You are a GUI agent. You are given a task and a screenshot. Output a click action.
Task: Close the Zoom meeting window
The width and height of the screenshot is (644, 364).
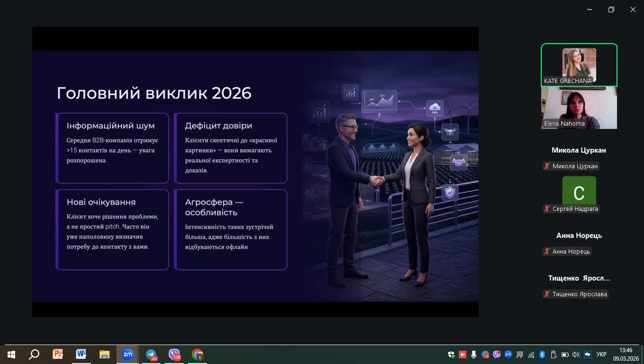633,9
